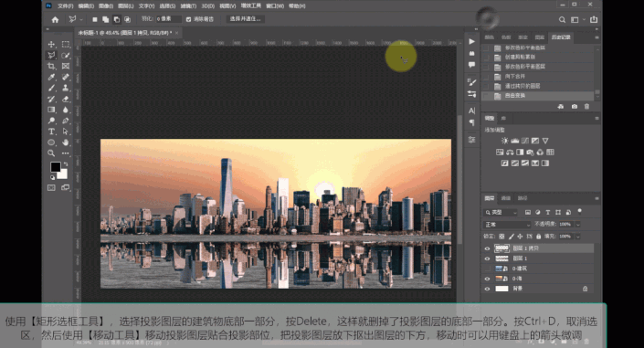
Task: Click the Color Balance adjustment icon
Action: 510,152
